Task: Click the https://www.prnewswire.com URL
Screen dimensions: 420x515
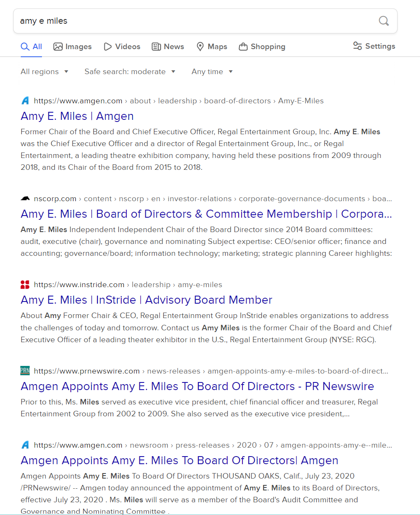Action: 211,371
